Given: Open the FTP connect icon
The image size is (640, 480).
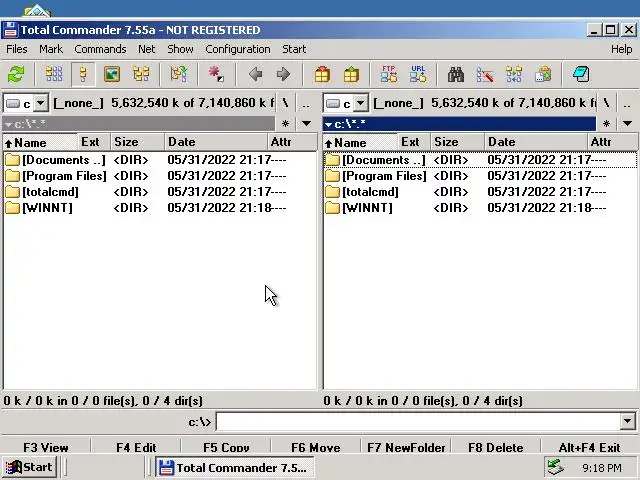Looking at the screenshot, I should pos(389,75).
